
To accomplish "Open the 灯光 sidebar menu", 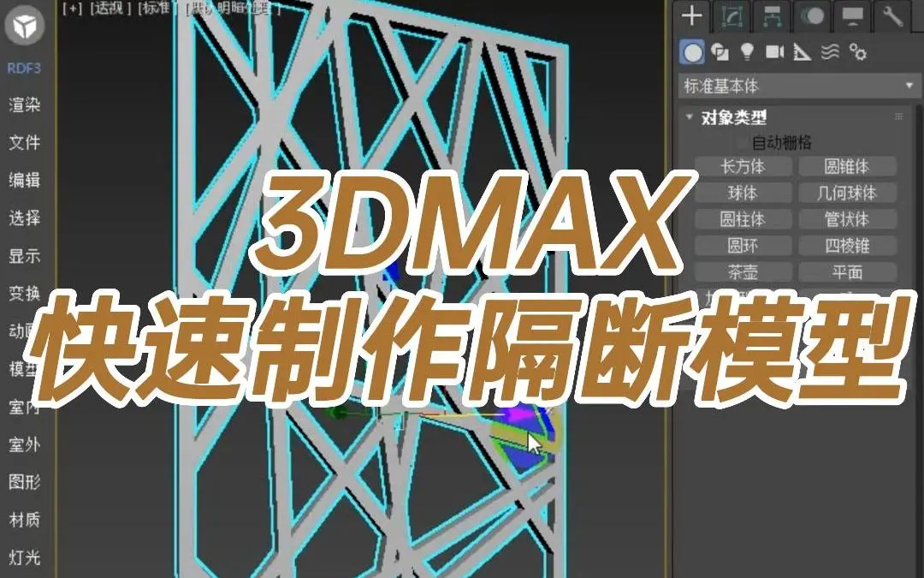I will pos(25,557).
